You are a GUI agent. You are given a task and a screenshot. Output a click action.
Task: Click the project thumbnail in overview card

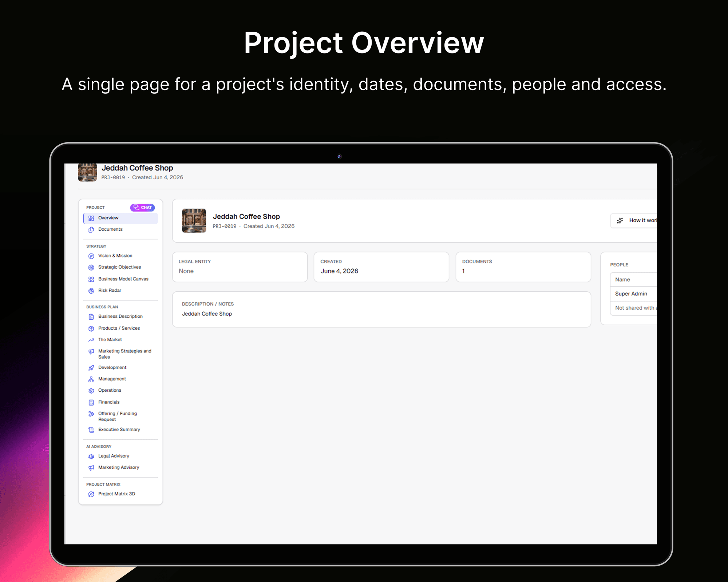tap(194, 221)
